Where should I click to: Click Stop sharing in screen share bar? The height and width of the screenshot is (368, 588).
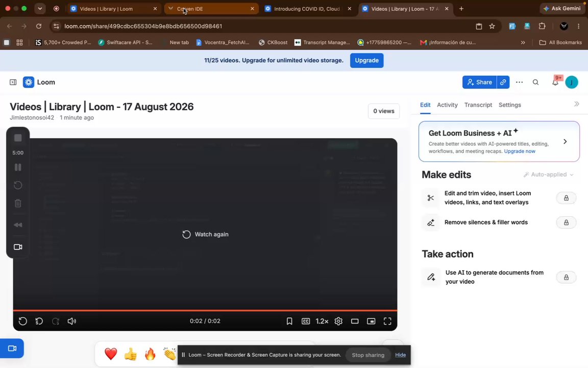(368, 355)
